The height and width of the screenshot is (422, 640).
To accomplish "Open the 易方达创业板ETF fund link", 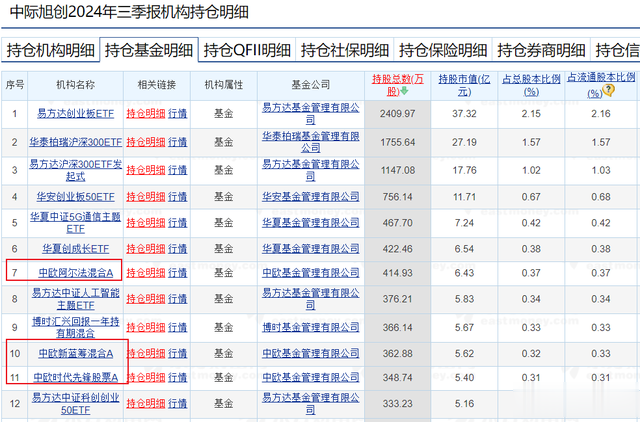I will pos(76,114).
